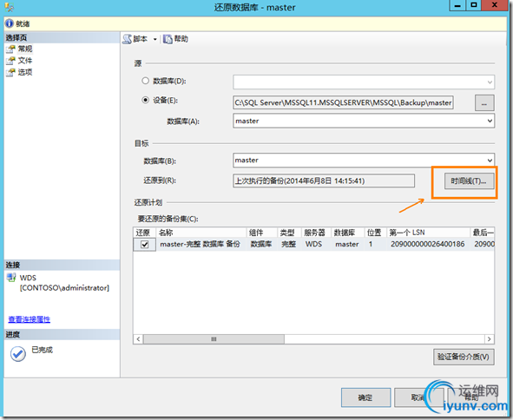Toggle the 还原 checkbox for master backup
This screenshot has width=513, height=420.
click(x=145, y=245)
